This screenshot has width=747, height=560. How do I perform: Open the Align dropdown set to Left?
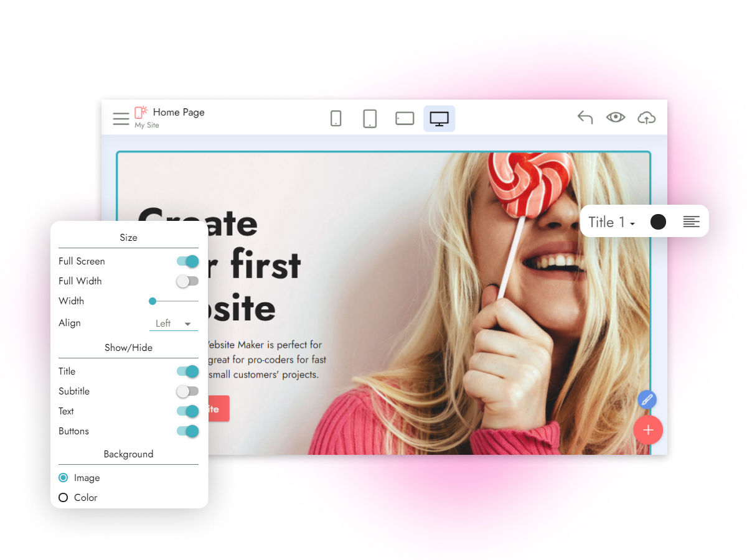point(173,324)
